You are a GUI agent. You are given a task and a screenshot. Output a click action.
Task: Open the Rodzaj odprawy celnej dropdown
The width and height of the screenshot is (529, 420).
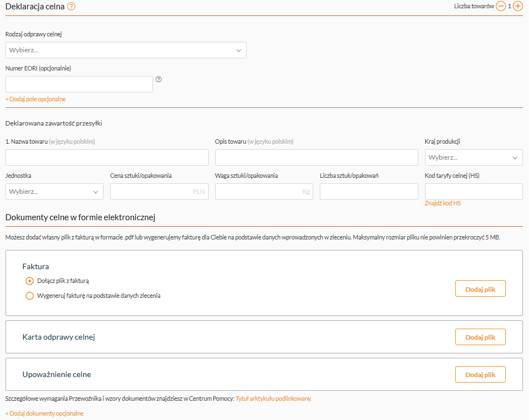click(x=126, y=50)
